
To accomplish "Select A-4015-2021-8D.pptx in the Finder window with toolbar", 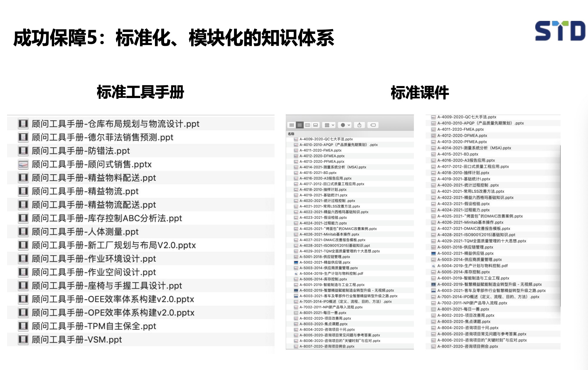I will point(318,173).
